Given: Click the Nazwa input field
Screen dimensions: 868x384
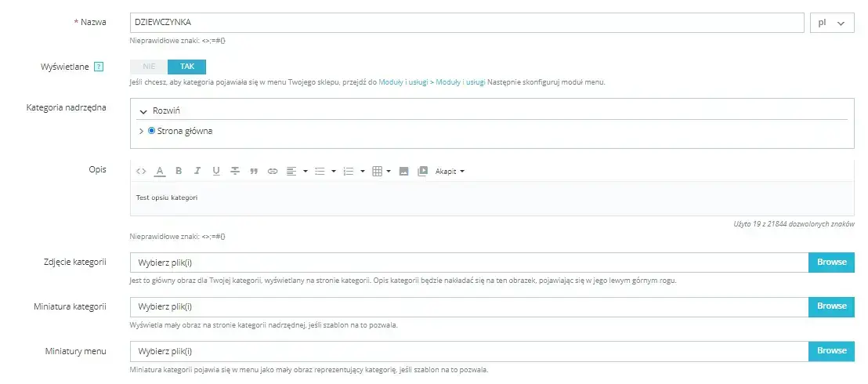Looking at the screenshot, I should [468, 24].
